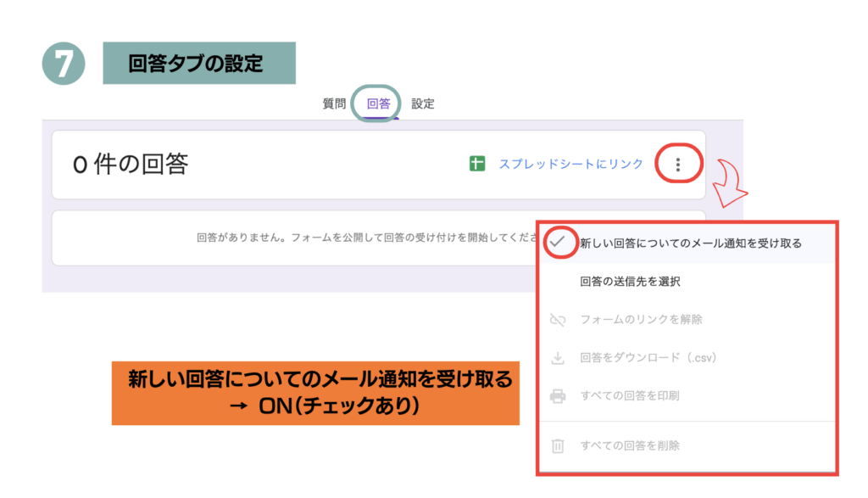This screenshot has width=868, height=498.
Task: Click the step 7 circle badge
Action: coord(64,64)
